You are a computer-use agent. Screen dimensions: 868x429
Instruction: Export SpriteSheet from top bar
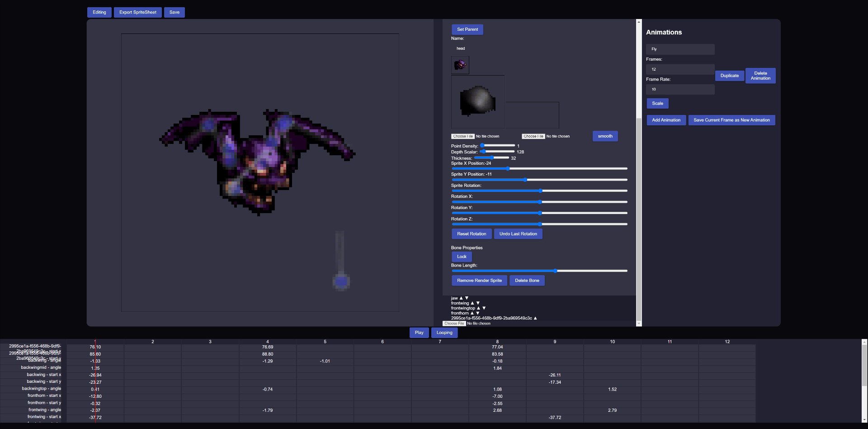[x=138, y=12]
